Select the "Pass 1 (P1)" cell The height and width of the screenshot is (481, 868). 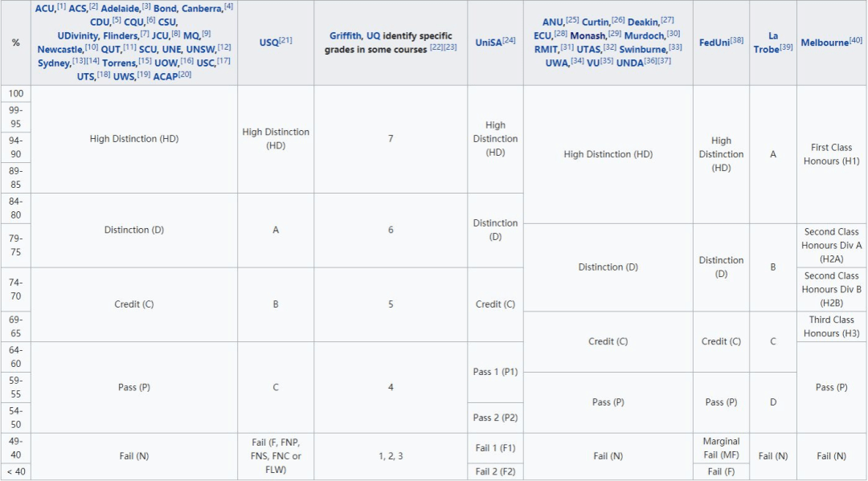[x=495, y=372]
